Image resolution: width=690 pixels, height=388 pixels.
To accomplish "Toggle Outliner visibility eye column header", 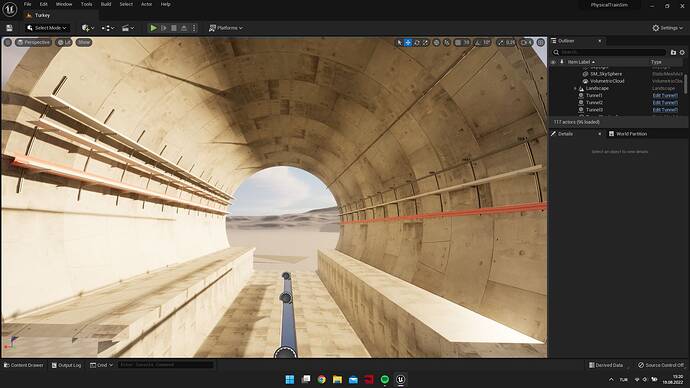I will (x=554, y=62).
